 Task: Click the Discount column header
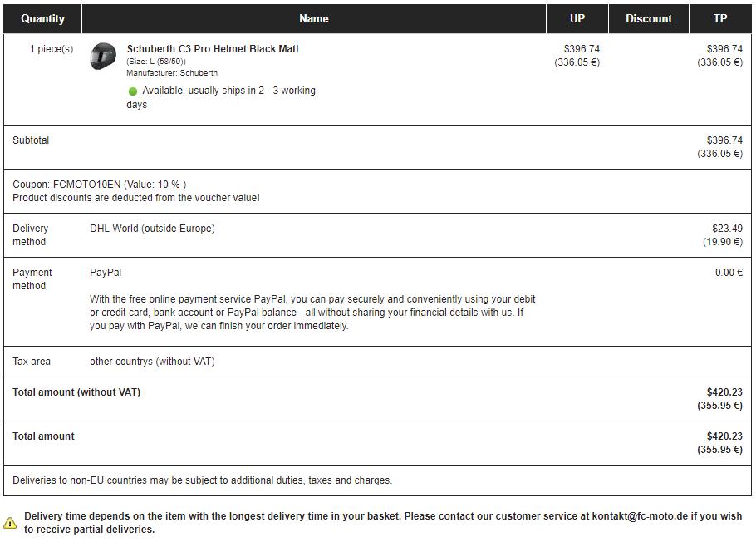pyautogui.click(x=648, y=18)
